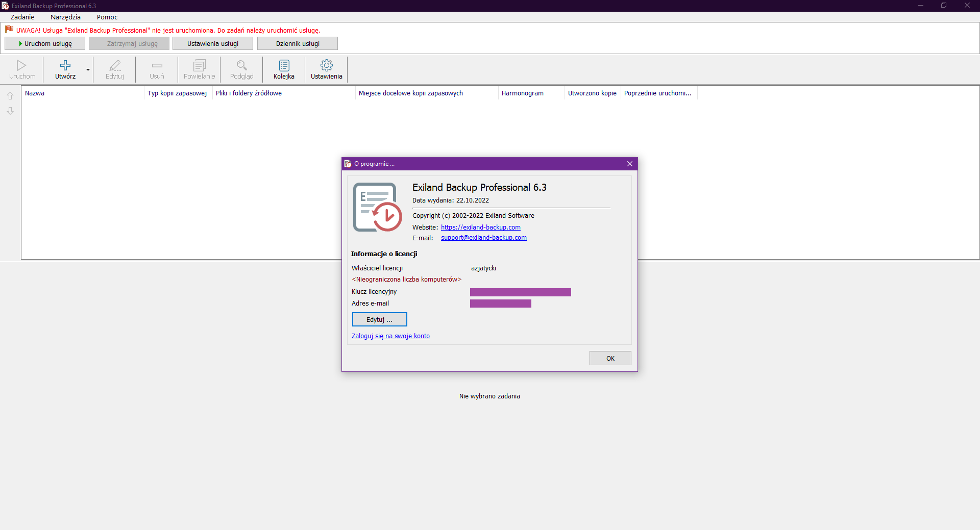Viewport: 980px width, 530px height.
Task: Click the Informacje o licencji heading
Action: (x=384, y=254)
